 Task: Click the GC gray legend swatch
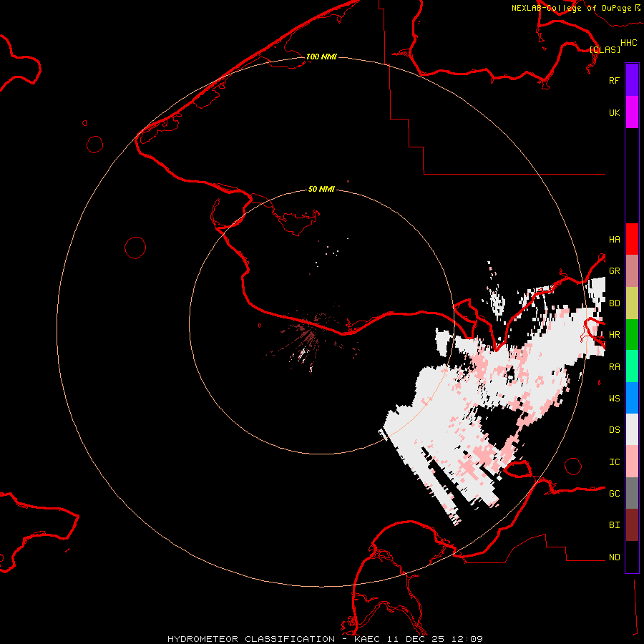(632, 493)
